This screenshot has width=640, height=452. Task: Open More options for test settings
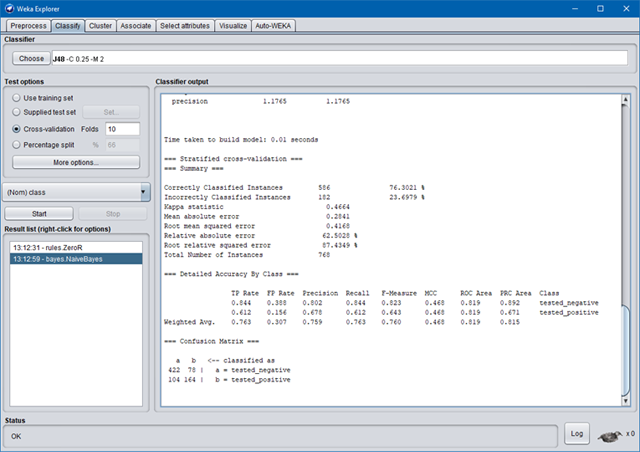76,162
